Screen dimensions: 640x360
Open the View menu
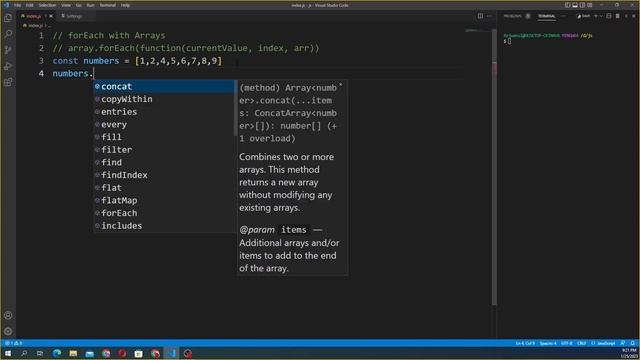[x=66, y=5]
